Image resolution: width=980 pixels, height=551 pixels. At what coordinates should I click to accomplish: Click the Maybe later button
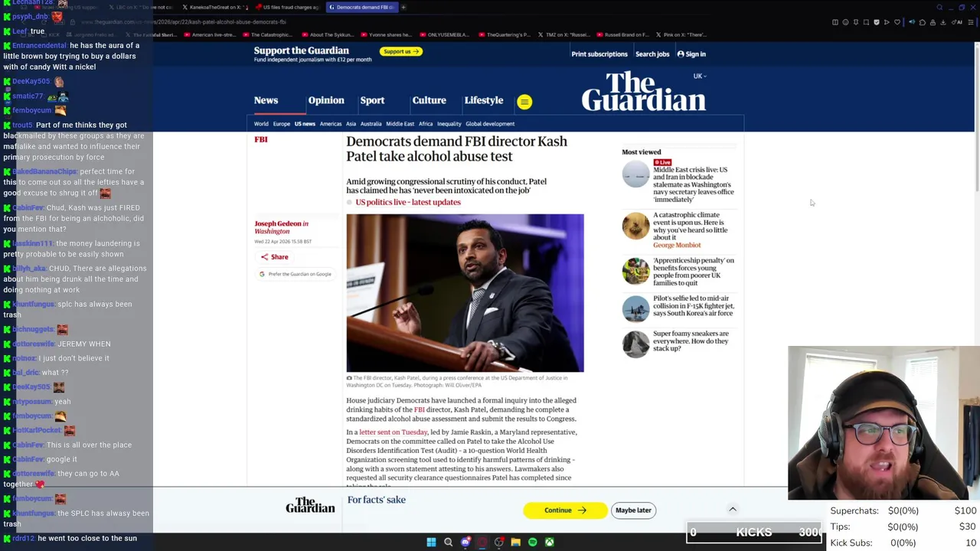(633, 510)
